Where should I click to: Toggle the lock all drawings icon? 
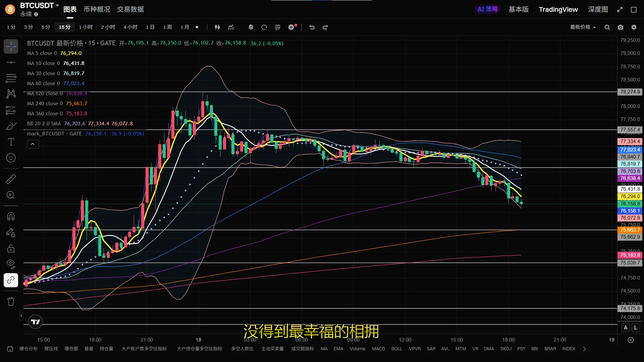11,248
